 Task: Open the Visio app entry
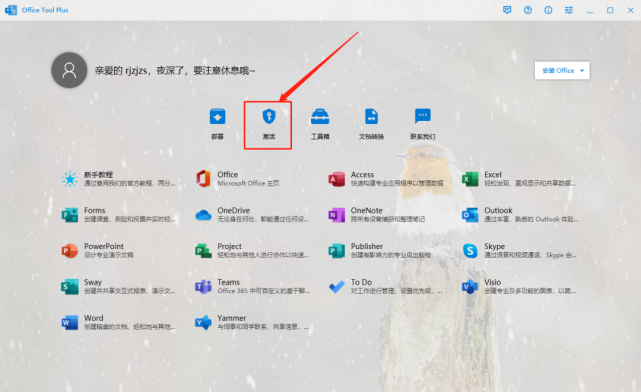pos(520,286)
